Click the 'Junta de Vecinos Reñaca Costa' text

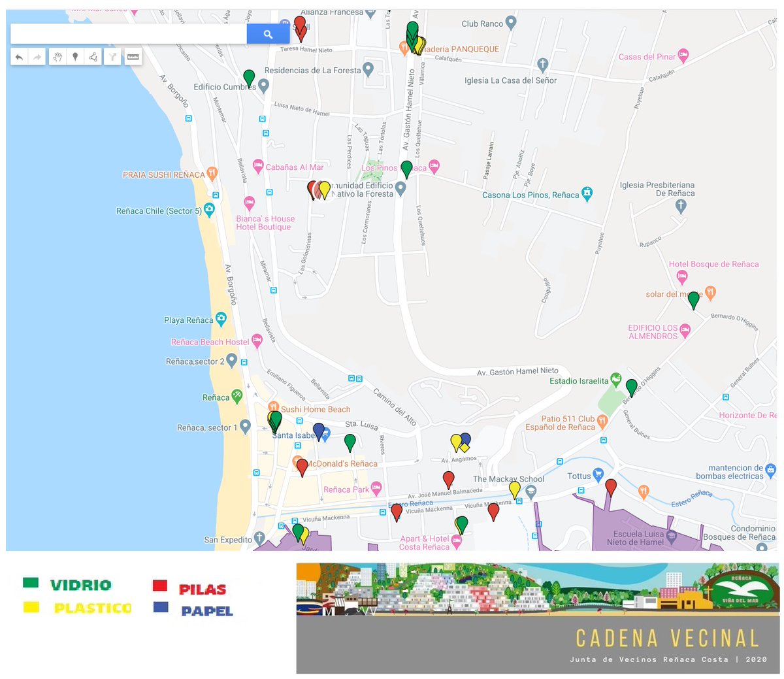[x=649, y=659]
